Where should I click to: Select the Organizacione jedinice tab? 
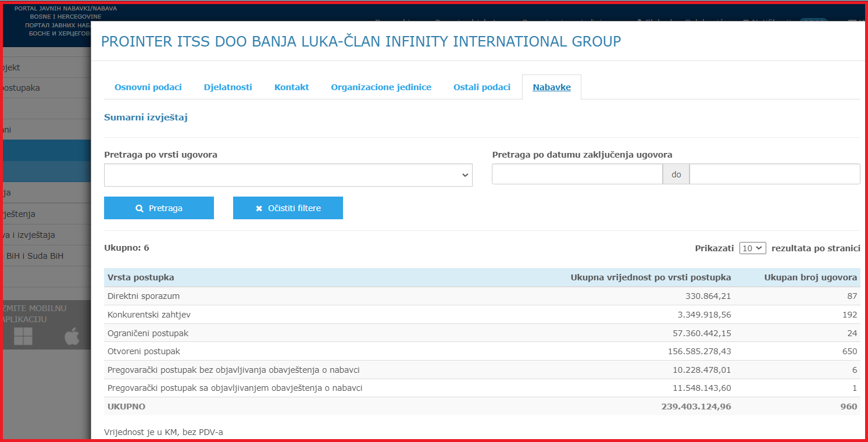[x=381, y=87]
